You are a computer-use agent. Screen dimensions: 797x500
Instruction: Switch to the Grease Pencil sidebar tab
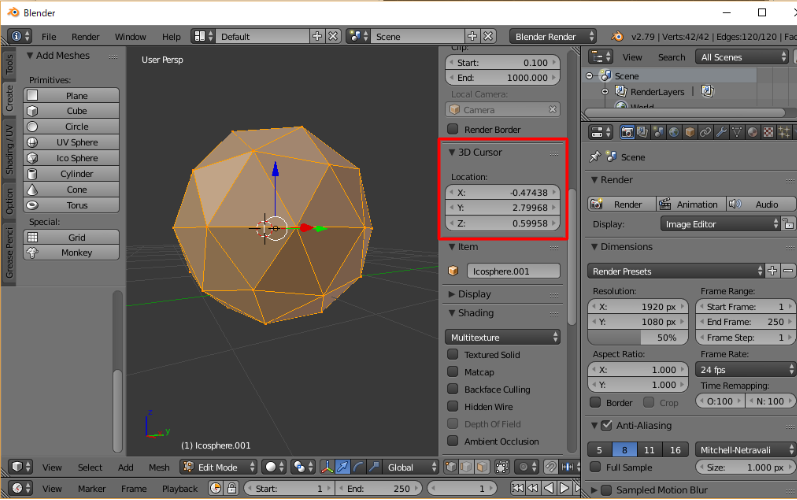point(9,253)
